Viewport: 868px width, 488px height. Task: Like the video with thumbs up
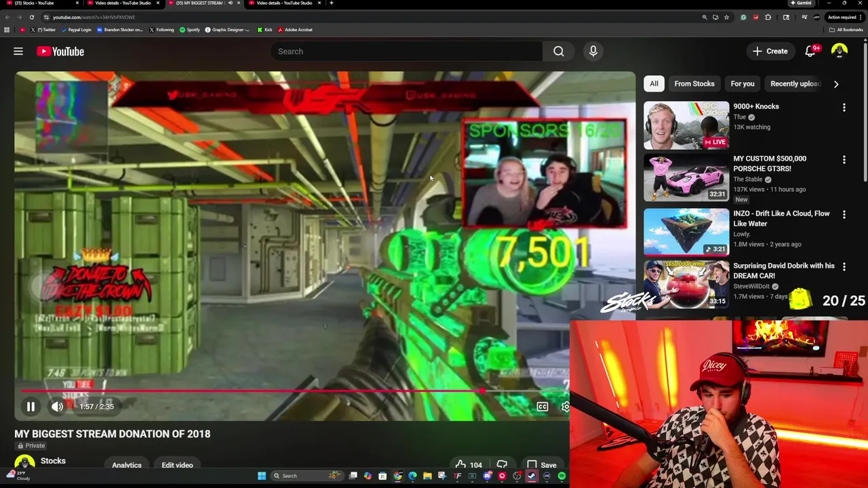click(469, 465)
